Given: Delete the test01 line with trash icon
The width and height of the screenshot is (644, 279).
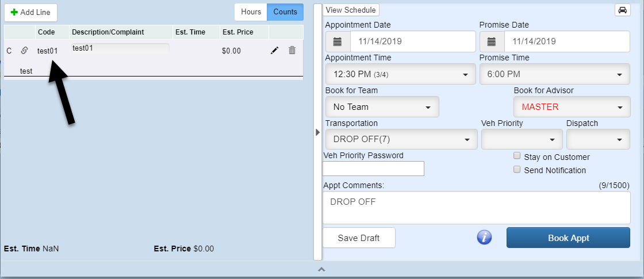Looking at the screenshot, I should click(x=292, y=51).
